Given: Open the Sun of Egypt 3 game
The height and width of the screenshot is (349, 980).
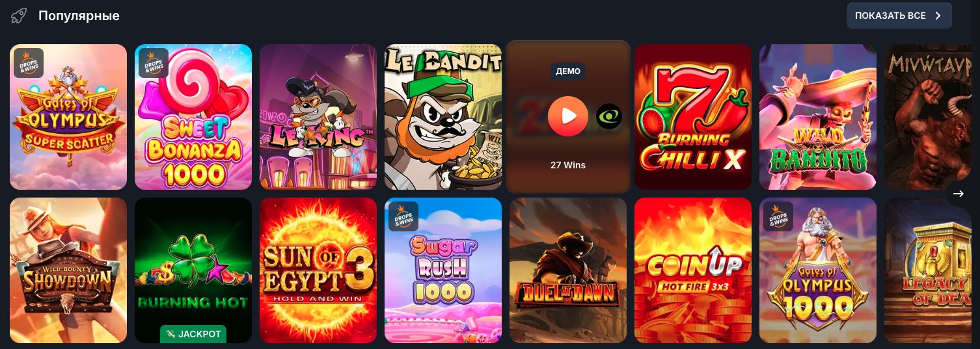Looking at the screenshot, I should pyautogui.click(x=318, y=270).
